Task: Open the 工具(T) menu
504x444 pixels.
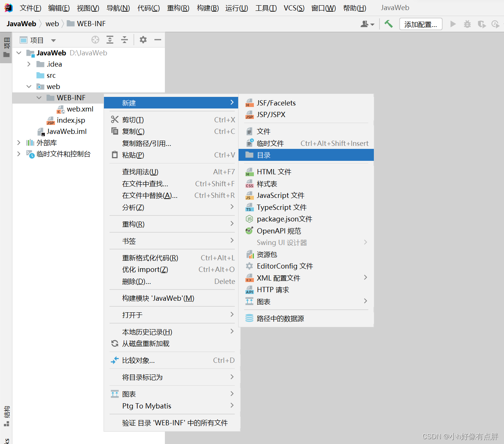Action: (266, 8)
